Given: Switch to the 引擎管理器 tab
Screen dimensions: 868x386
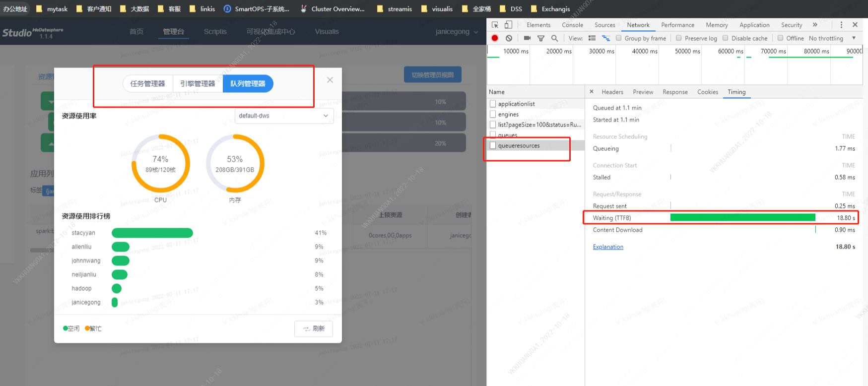Looking at the screenshot, I should coord(198,83).
